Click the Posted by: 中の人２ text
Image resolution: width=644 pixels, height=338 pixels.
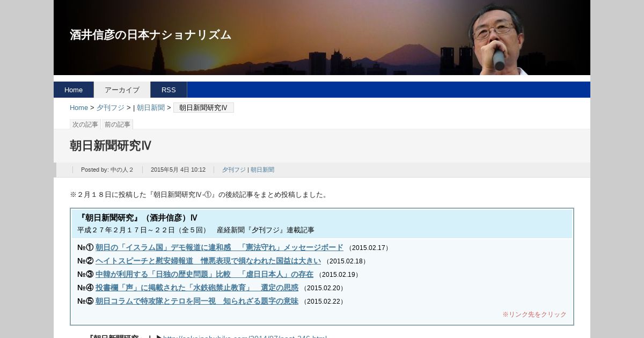tap(107, 170)
